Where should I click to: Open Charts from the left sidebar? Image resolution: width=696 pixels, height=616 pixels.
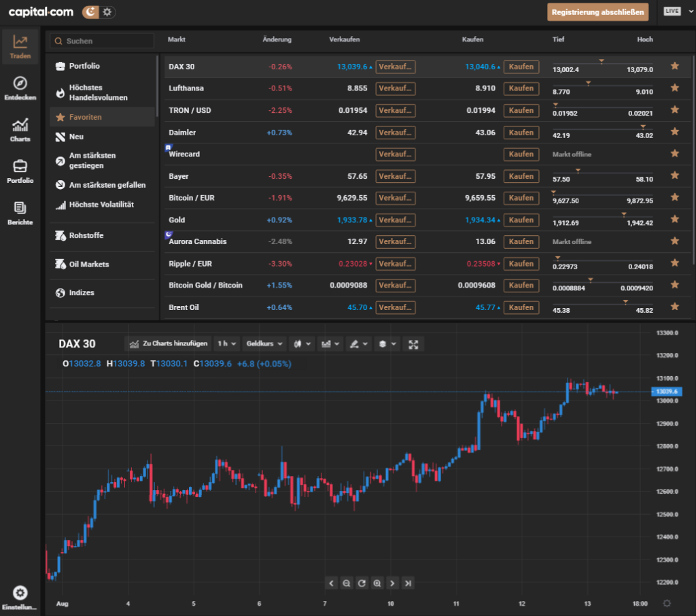coord(20,130)
